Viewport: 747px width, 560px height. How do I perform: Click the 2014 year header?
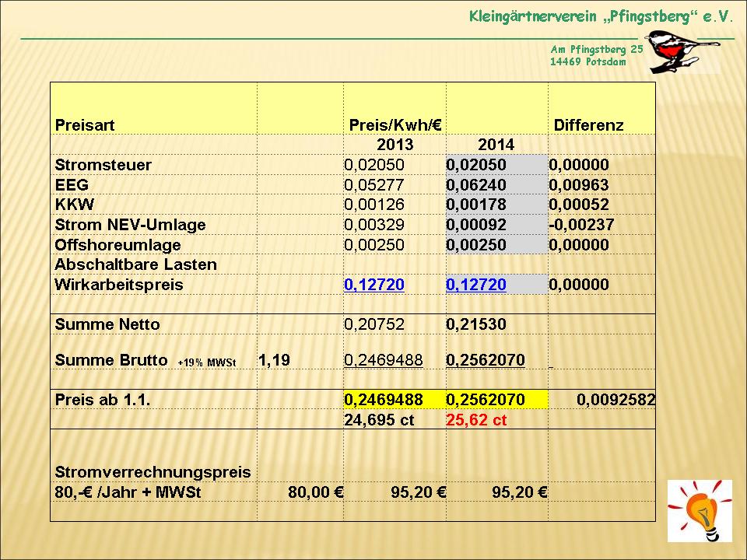point(496,145)
